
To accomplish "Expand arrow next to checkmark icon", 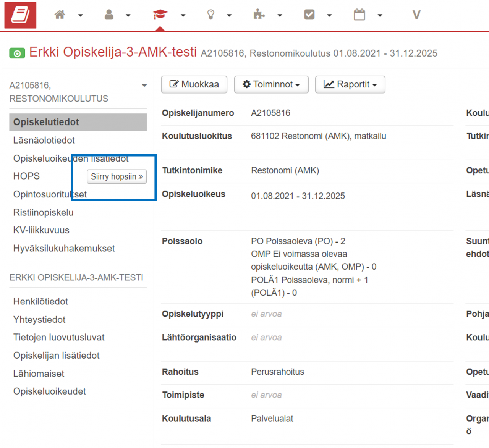I will click(x=329, y=16).
